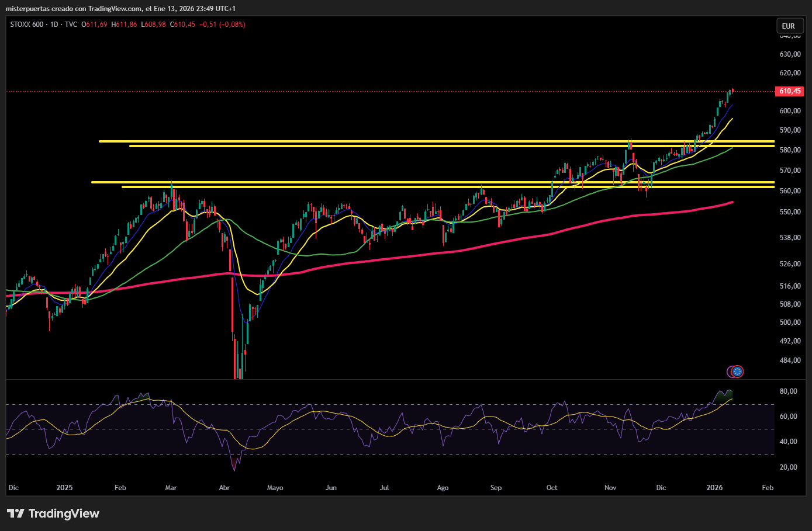Click the 500,00 price axis label
This screenshot has width=812, height=531.
790,322
